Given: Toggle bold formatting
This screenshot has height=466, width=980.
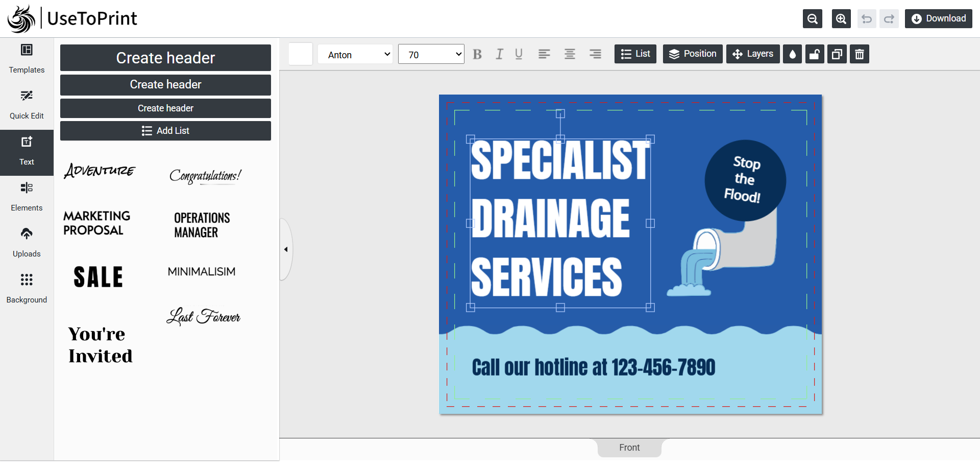Looking at the screenshot, I should [x=477, y=54].
